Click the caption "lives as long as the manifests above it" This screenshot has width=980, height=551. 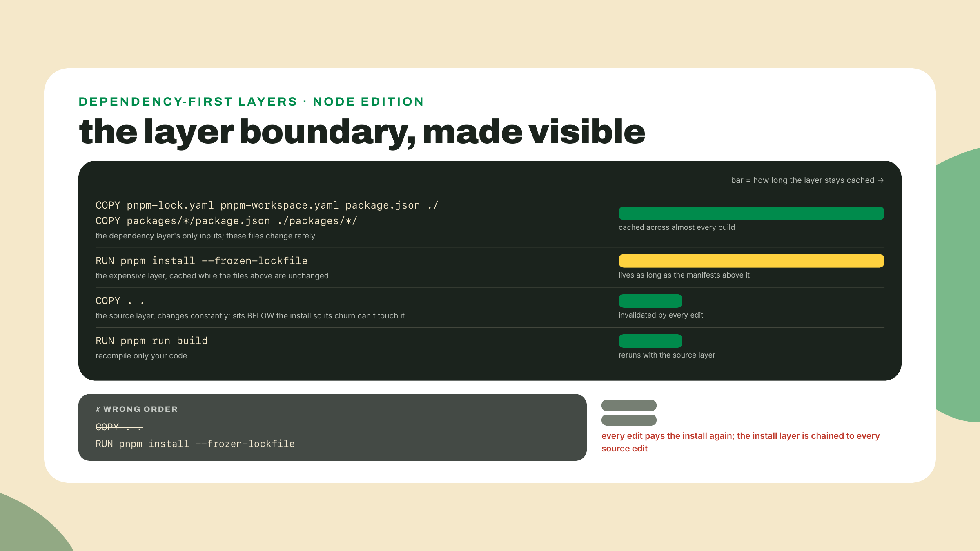coord(684,275)
